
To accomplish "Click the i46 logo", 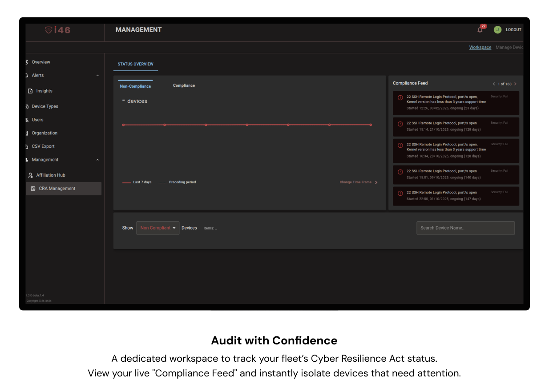I will click(x=58, y=30).
